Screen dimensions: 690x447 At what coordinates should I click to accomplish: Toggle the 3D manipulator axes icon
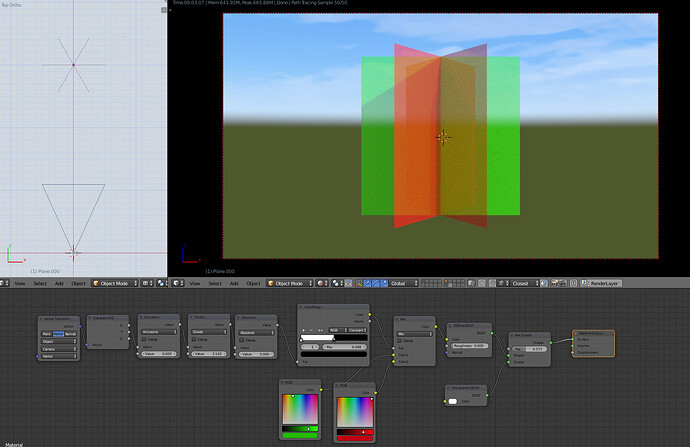[x=359, y=283]
